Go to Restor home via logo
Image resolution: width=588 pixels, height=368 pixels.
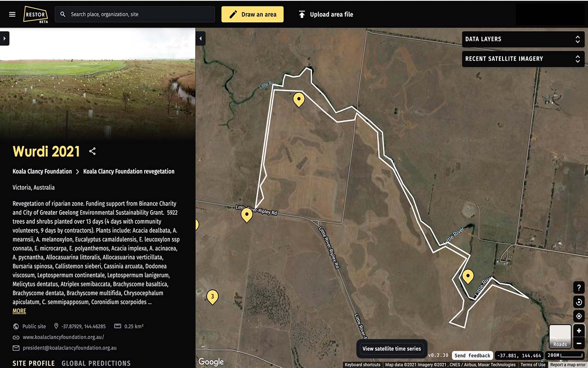36,14
